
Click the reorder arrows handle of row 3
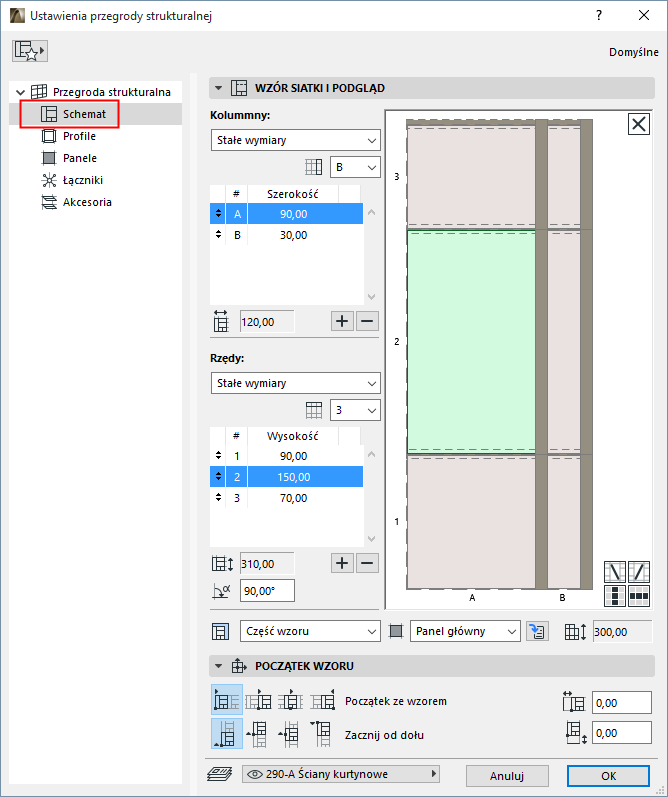pyautogui.click(x=219, y=498)
